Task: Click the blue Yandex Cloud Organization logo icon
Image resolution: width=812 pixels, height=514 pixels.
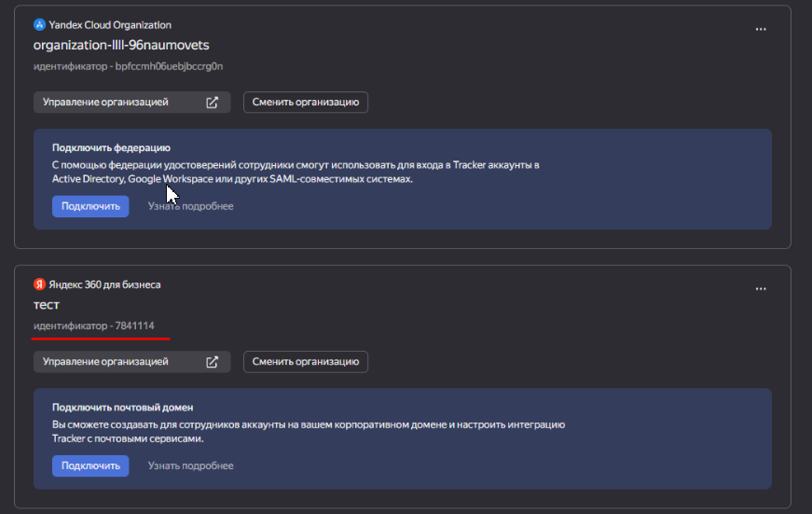Action: (39, 25)
